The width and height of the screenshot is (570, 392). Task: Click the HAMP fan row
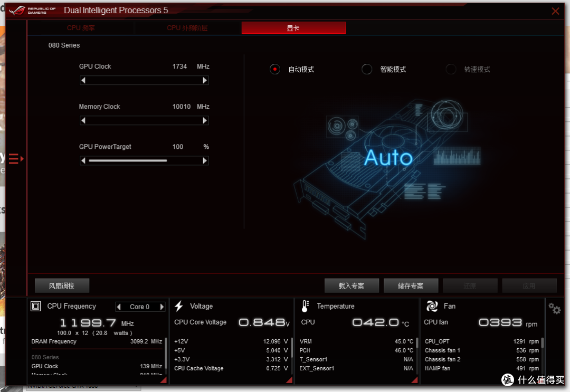482,368
